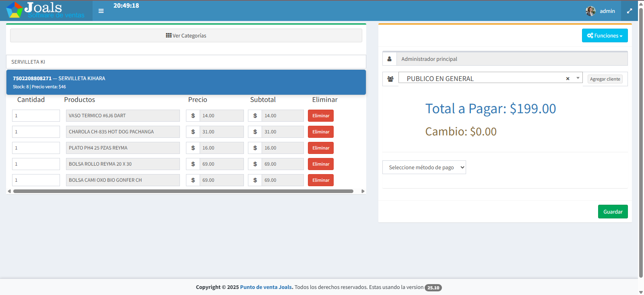644x295 pixels.
Task: Focus quantity field for CHAROLA CH-835
Action: coord(36,132)
